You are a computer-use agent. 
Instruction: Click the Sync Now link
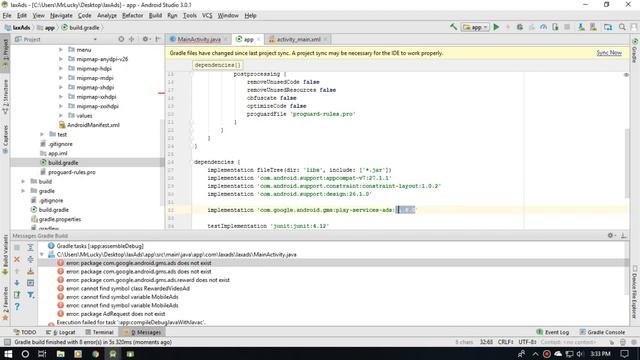pyautogui.click(x=609, y=53)
